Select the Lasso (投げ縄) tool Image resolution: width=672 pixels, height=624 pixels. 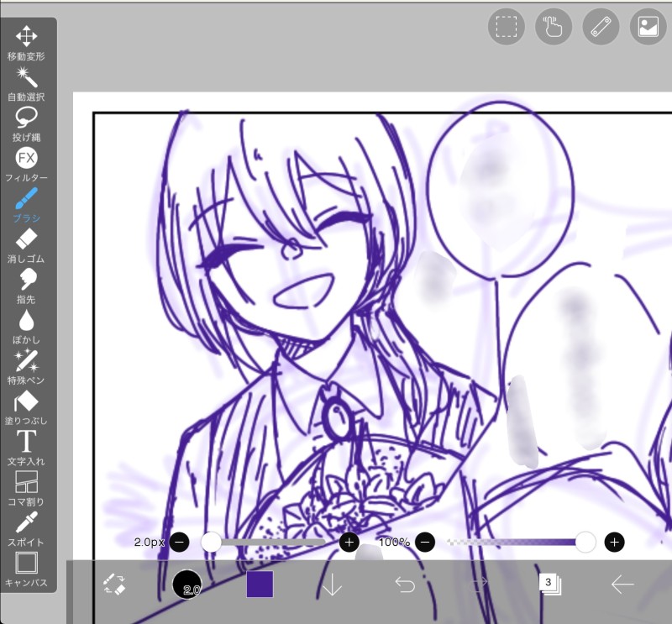pos(26,124)
